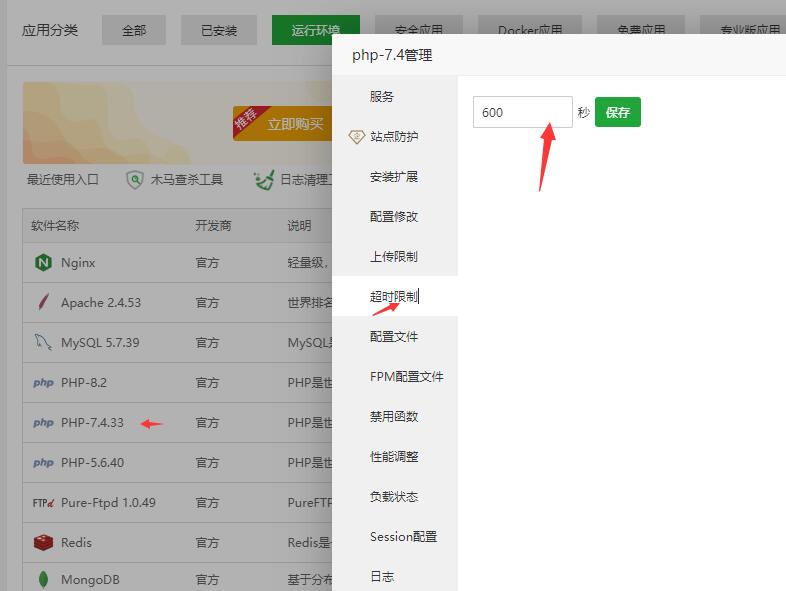Click the php icon beside PHP-7.4.33
The width and height of the screenshot is (786, 591).
pos(43,423)
